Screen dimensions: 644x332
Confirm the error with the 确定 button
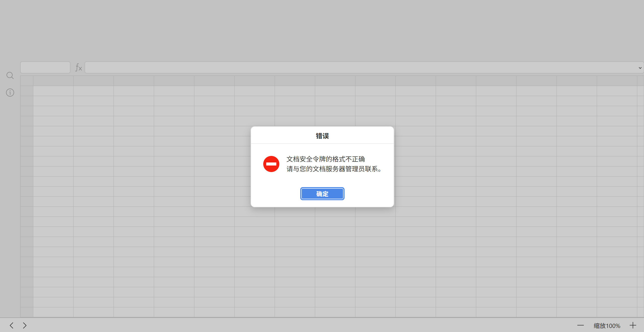tap(322, 194)
